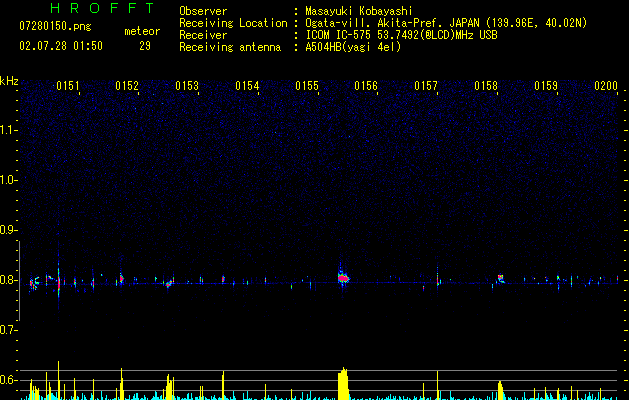This screenshot has width=629, height=400.
Task: Click the 1.1 kHz axis label
Action: [8, 130]
